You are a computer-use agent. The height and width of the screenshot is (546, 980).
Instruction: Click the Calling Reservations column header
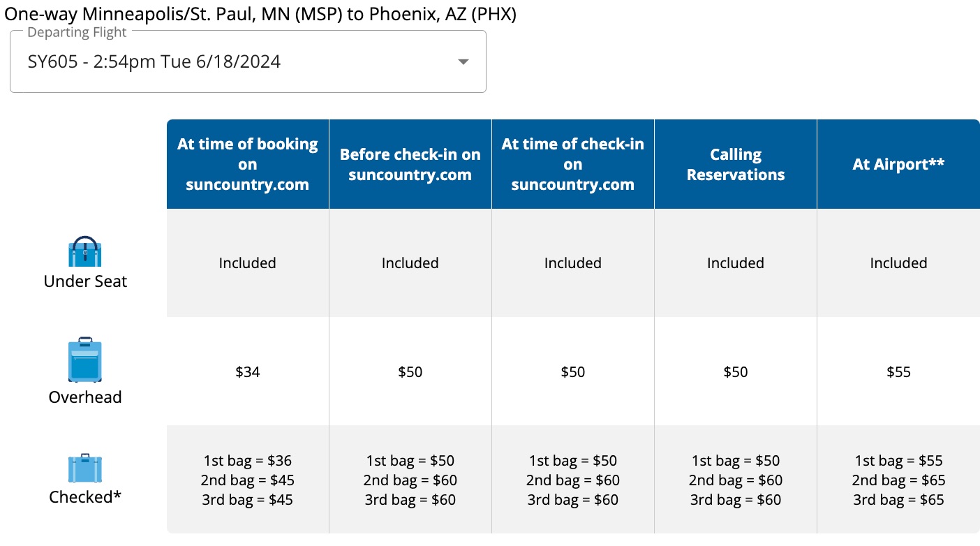pyautogui.click(x=735, y=164)
